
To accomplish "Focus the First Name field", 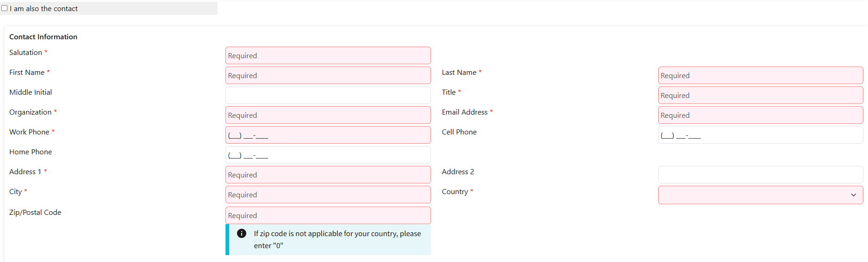I will point(328,75).
